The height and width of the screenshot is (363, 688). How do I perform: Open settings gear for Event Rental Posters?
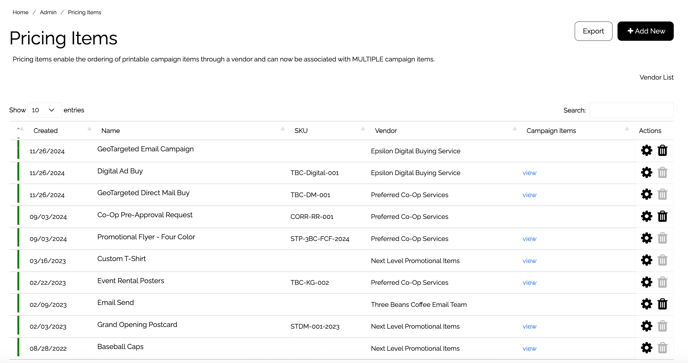pyautogui.click(x=646, y=282)
